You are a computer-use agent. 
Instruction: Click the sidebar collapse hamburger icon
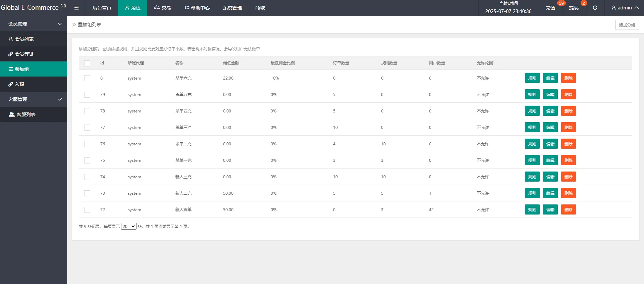pyautogui.click(x=76, y=8)
